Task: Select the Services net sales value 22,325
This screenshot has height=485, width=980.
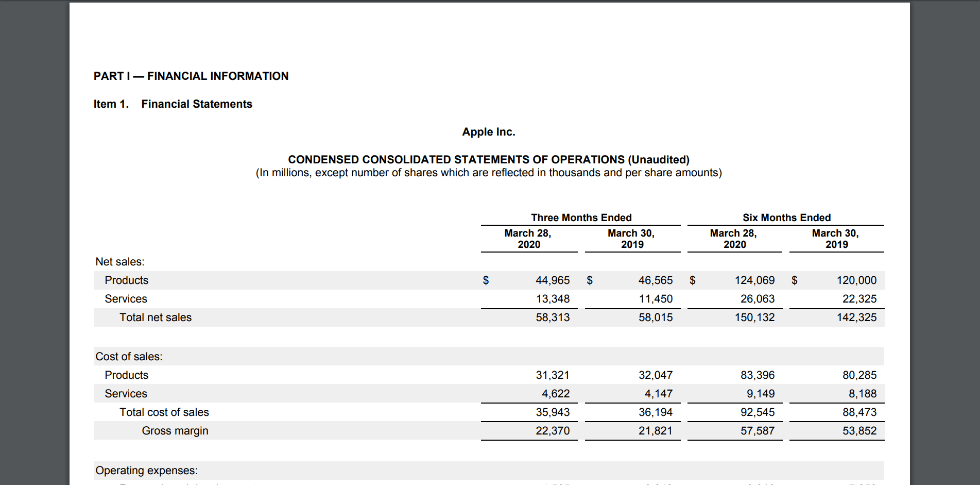Action: tap(859, 299)
